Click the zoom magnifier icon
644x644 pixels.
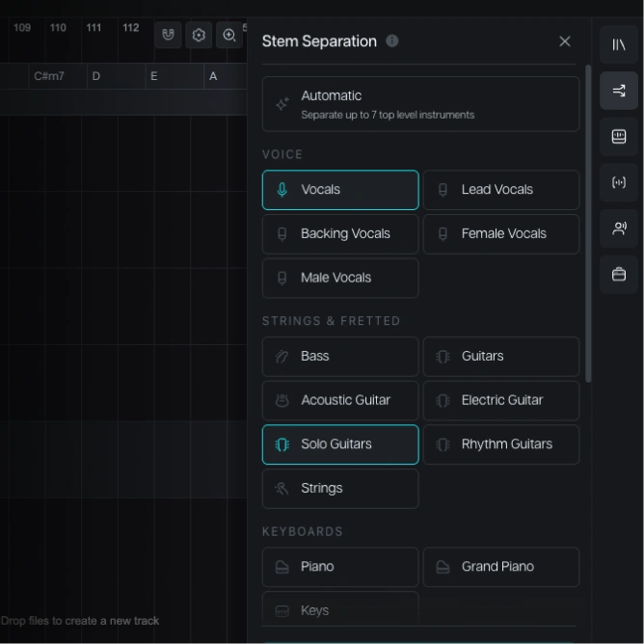229,35
